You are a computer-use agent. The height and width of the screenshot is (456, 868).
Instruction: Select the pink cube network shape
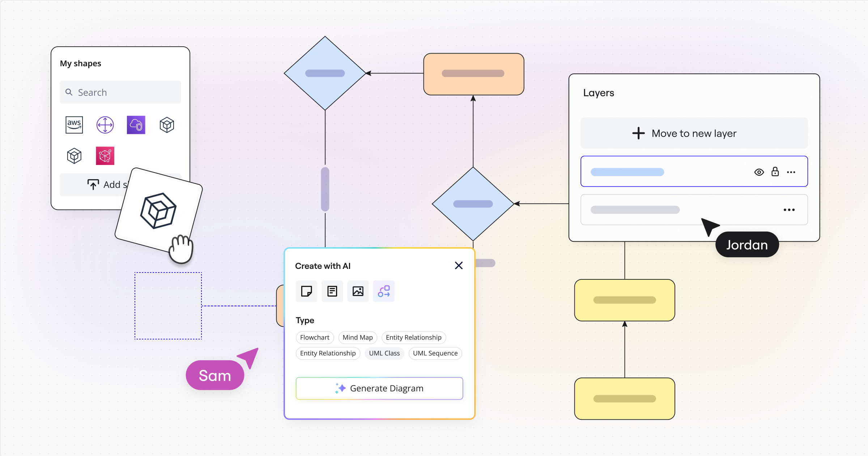tap(105, 156)
